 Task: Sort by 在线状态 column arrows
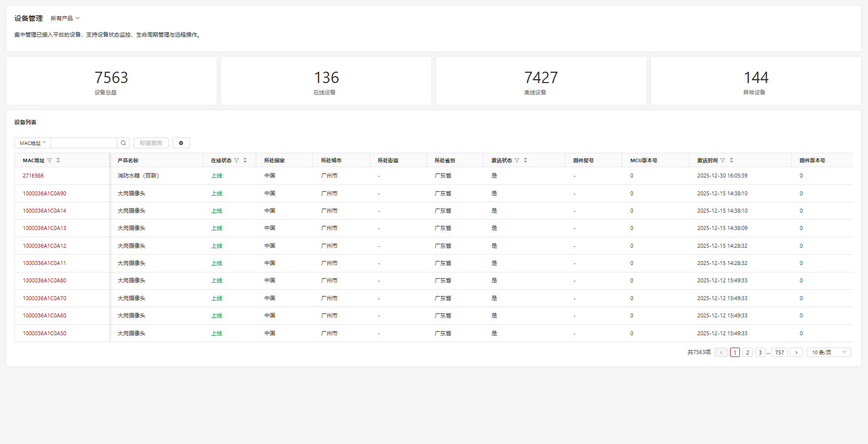245,160
